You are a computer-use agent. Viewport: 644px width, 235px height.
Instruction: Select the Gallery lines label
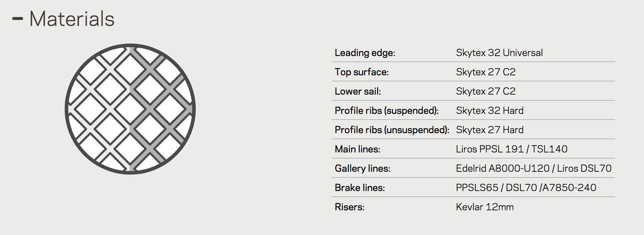click(362, 168)
